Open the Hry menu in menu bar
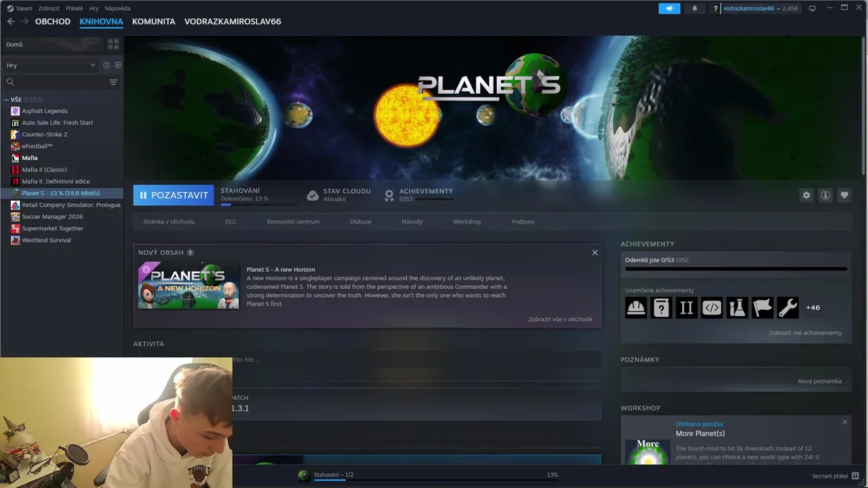The image size is (868, 488). [x=94, y=8]
